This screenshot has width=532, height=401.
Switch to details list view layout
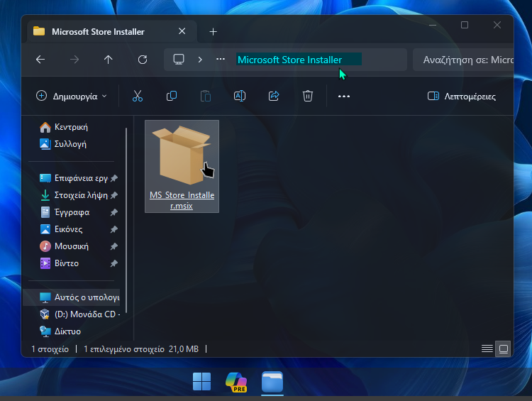[x=487, y=348]
